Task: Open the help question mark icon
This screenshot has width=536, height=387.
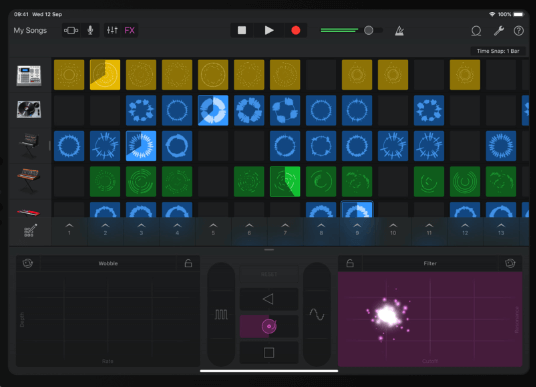Action: point(519,31)
